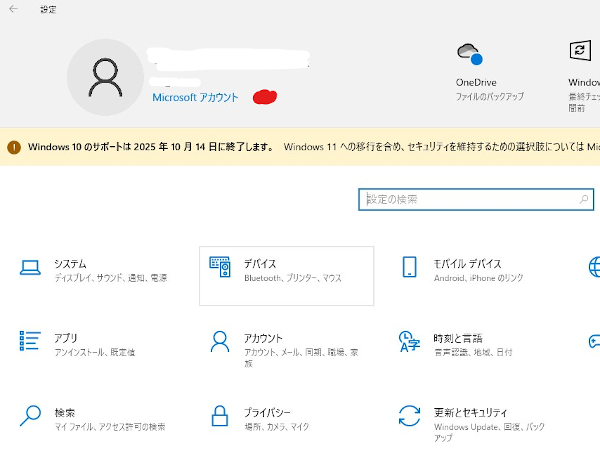
Task: Click the warning icon in yellow banner
Action: click(14, 147)
